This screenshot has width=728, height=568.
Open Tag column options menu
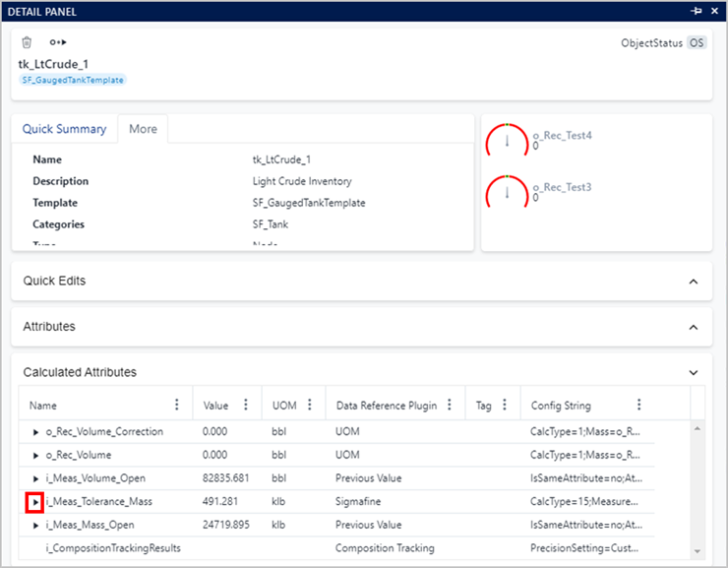coord(505,405)
